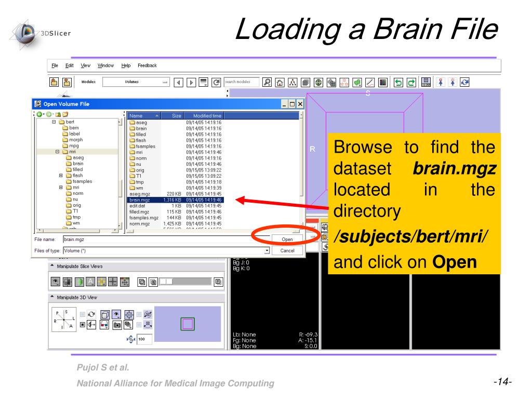
Task: Click the back arrow in file dialog
Action: [x=39, y=114]
